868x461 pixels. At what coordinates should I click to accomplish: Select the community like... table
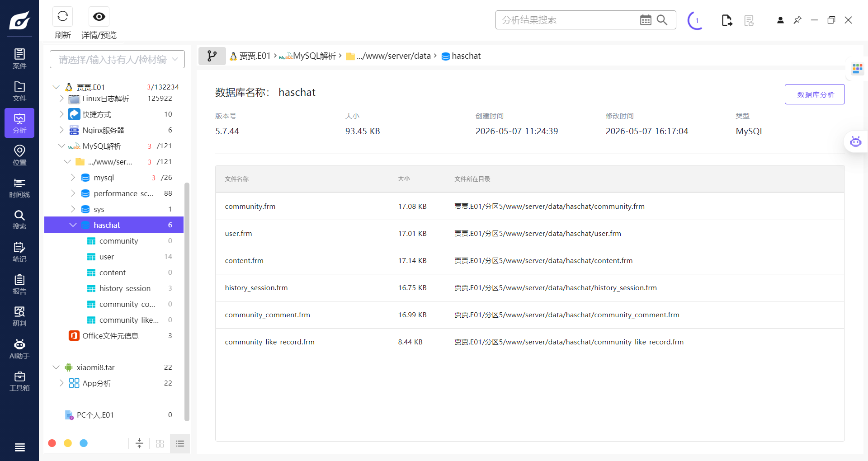coord(114,320)
